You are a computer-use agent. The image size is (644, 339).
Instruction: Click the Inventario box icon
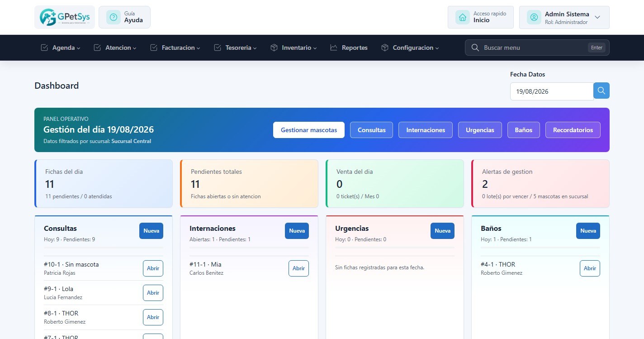tap(274, 48)
